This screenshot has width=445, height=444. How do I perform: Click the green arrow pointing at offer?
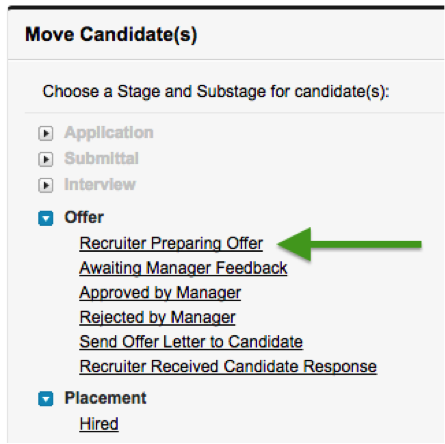point(349,244)
